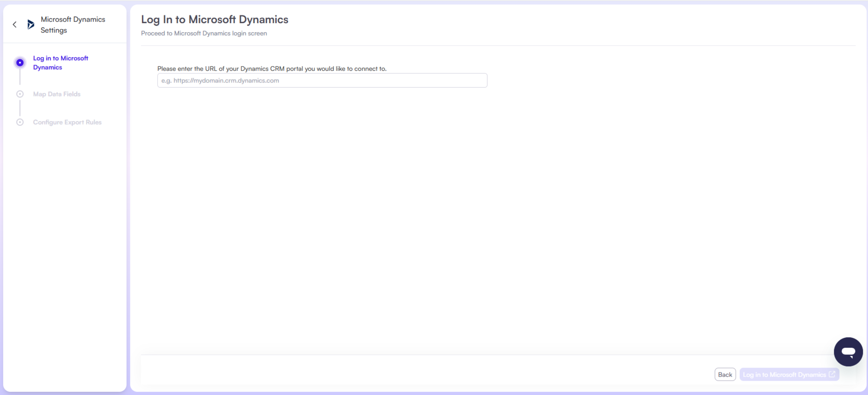The image size is (868, 395).
Task: Click connector line below Map Data Fields step
Action: (x=20, y=108)
